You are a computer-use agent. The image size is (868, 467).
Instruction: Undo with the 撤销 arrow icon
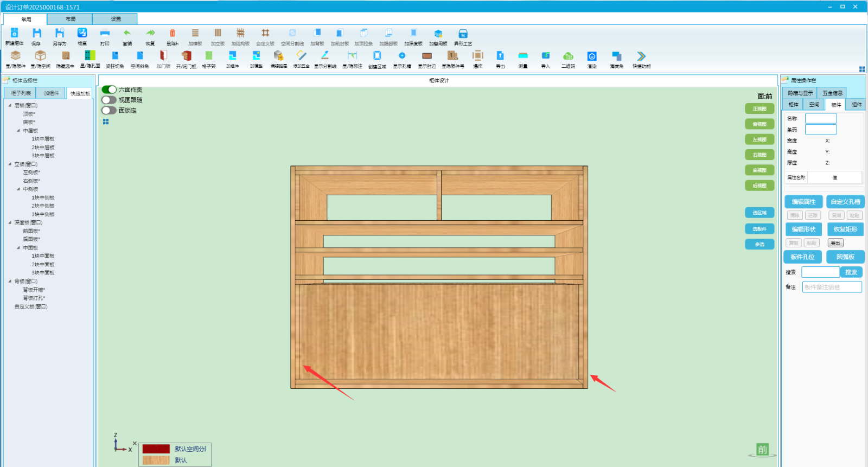point(127,34)
